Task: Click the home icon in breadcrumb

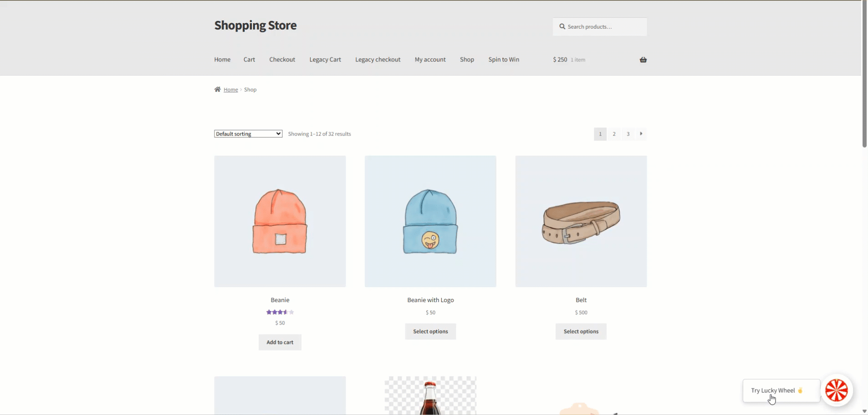Action: [x=217, y=90]
